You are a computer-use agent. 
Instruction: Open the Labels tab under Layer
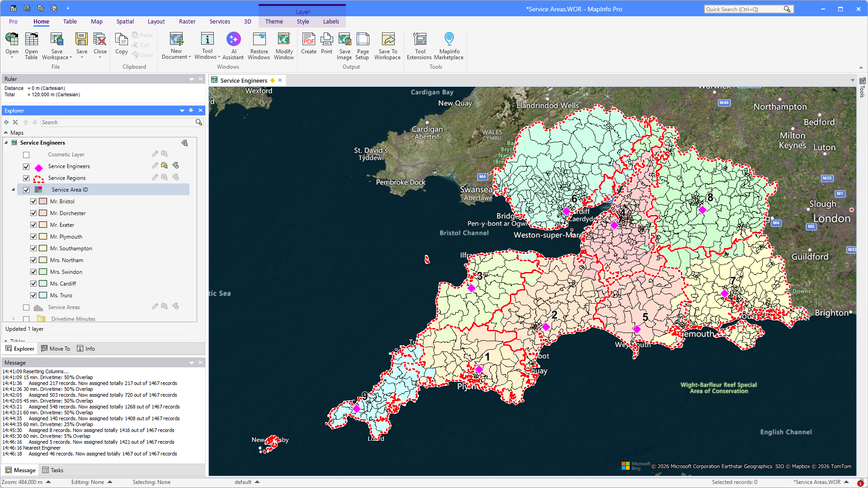pos(331,22)
